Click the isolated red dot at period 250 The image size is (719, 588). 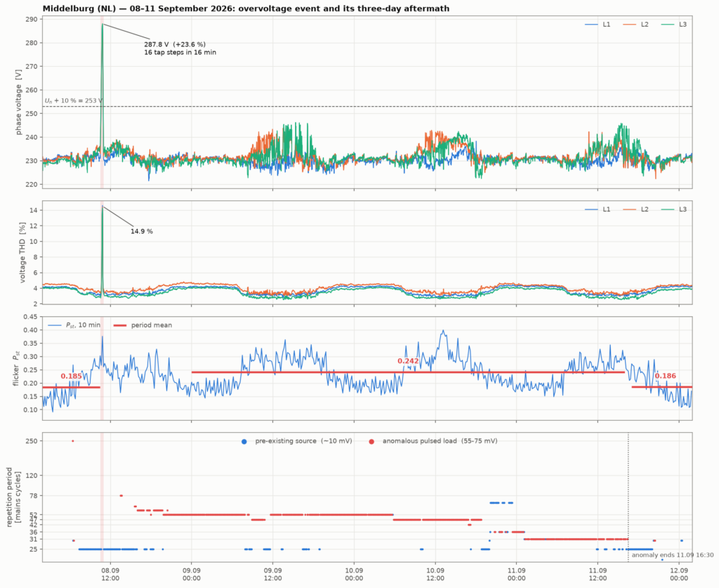73,441
